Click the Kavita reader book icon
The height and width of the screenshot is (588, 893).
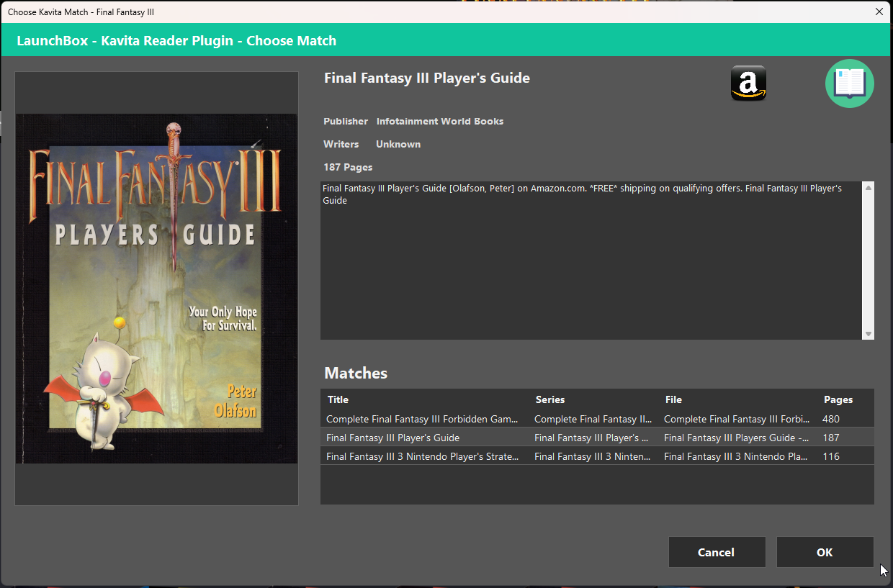click(x=849, y=83)
